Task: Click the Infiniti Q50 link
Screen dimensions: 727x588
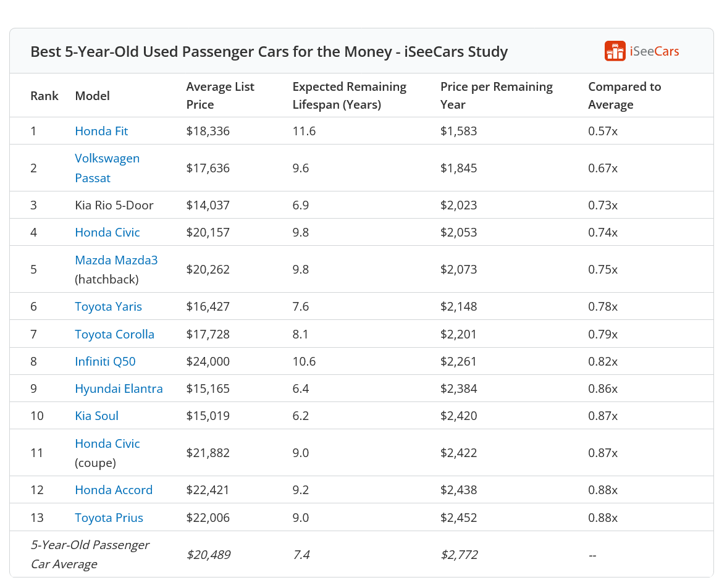Action: click(105, 361)
